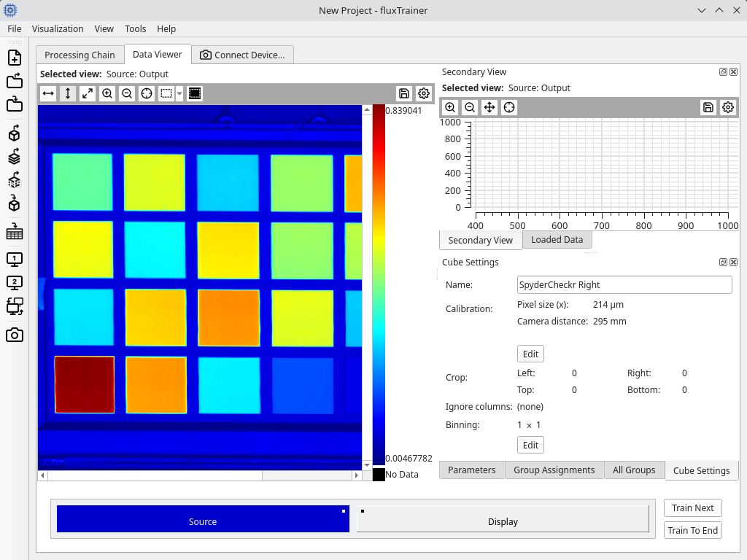Open the Parameters tab
The width and height of the screenshot is (747, 560).
(472, 470)
